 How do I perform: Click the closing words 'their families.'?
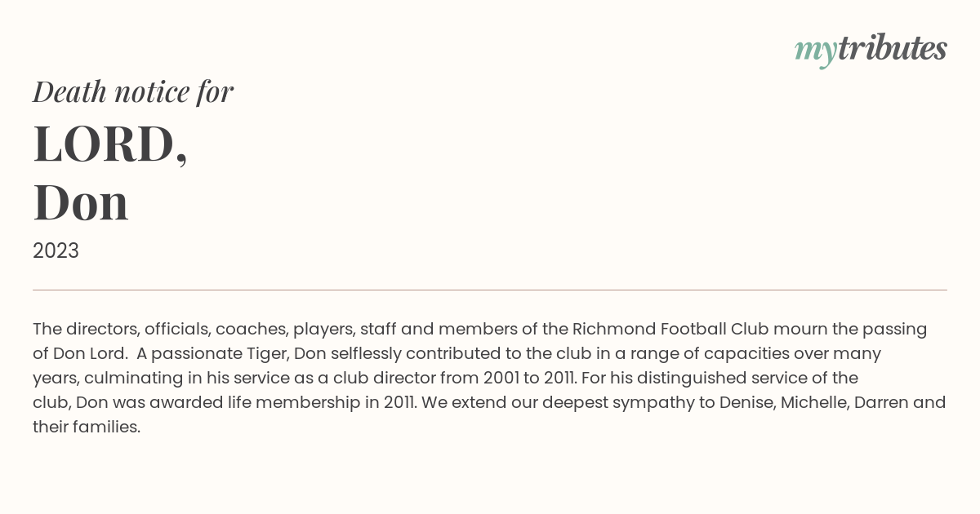87,427
